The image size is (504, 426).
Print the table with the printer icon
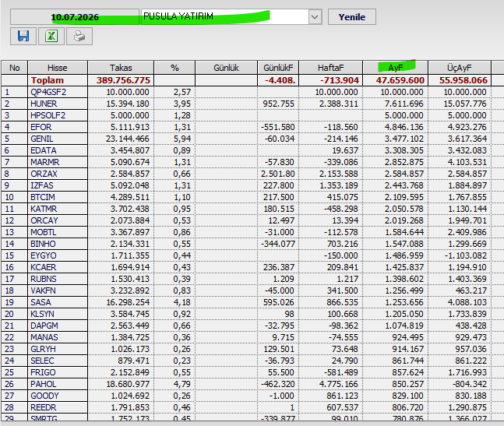click(79, 36)
